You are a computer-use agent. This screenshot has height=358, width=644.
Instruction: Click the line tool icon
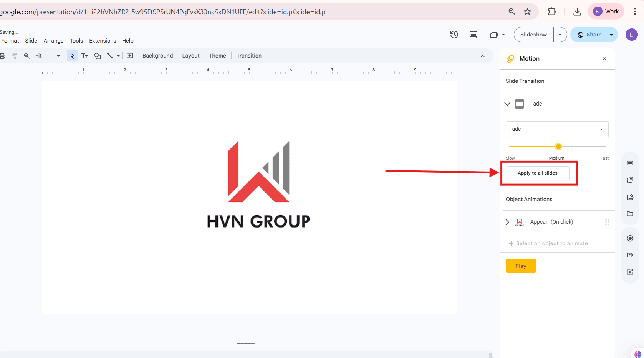coord(110,56)
